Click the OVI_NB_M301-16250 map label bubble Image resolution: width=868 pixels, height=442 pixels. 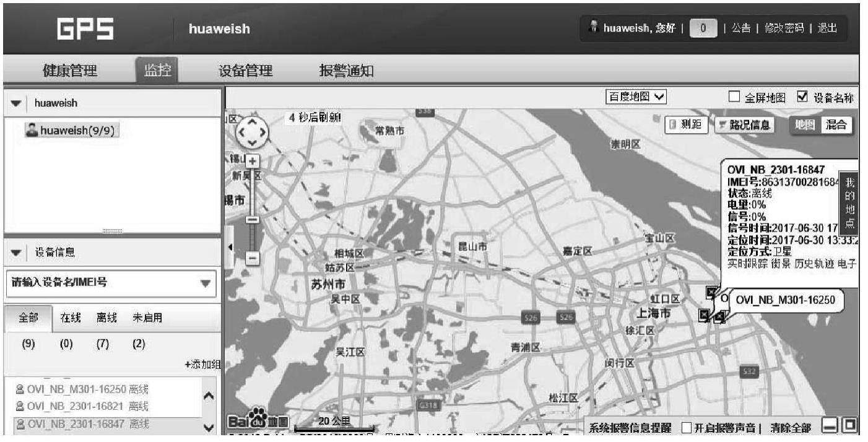787,300
